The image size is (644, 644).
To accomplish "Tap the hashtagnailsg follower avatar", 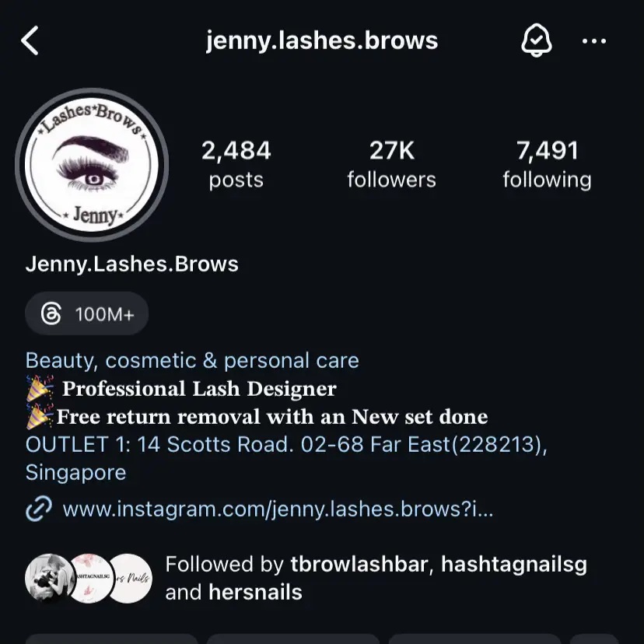I will click(90, 579).
